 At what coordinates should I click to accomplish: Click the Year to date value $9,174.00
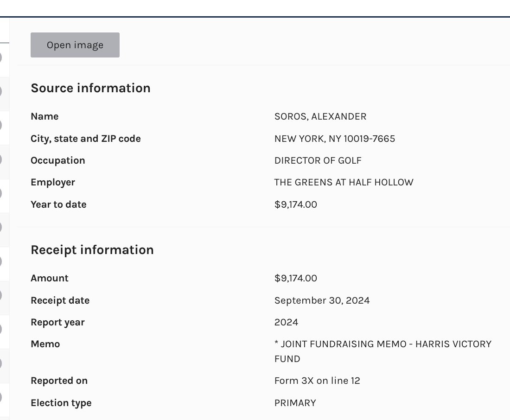296,204
